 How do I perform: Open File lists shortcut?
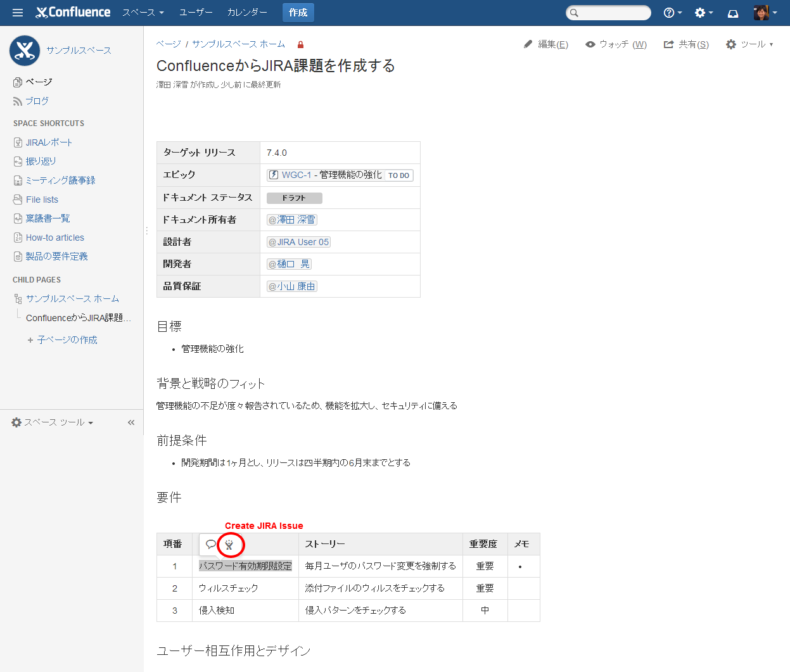pos(42,200)
